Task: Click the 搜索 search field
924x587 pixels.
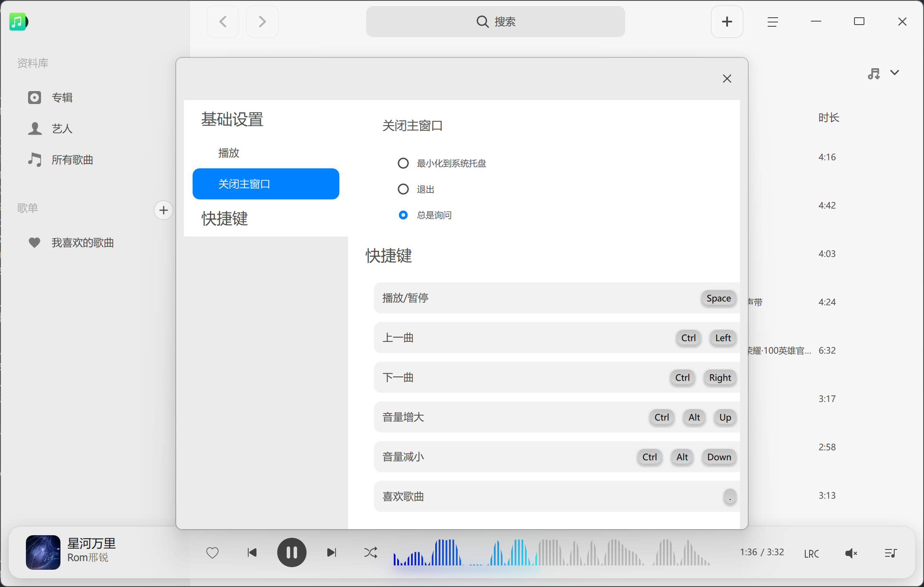Action: pyautogui.click(x=496, y=22)
